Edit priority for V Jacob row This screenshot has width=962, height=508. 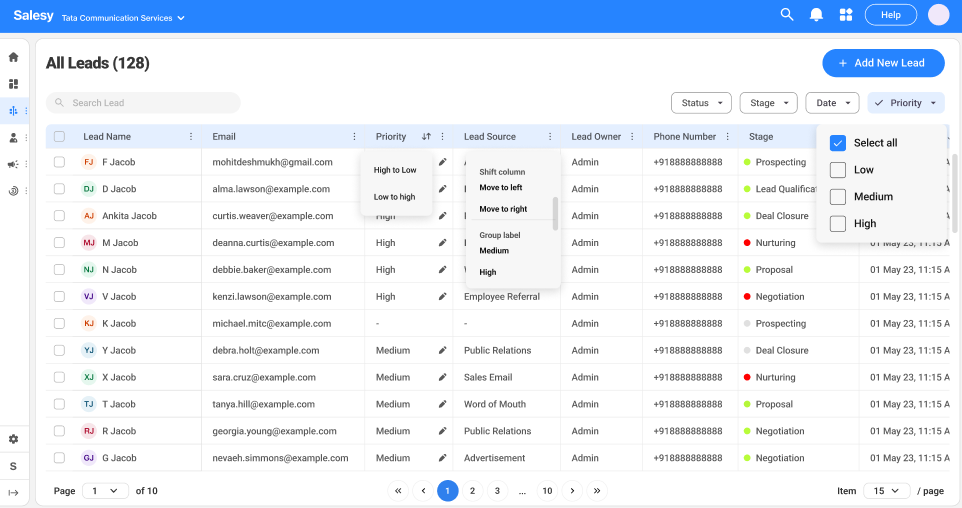[442, 297]
